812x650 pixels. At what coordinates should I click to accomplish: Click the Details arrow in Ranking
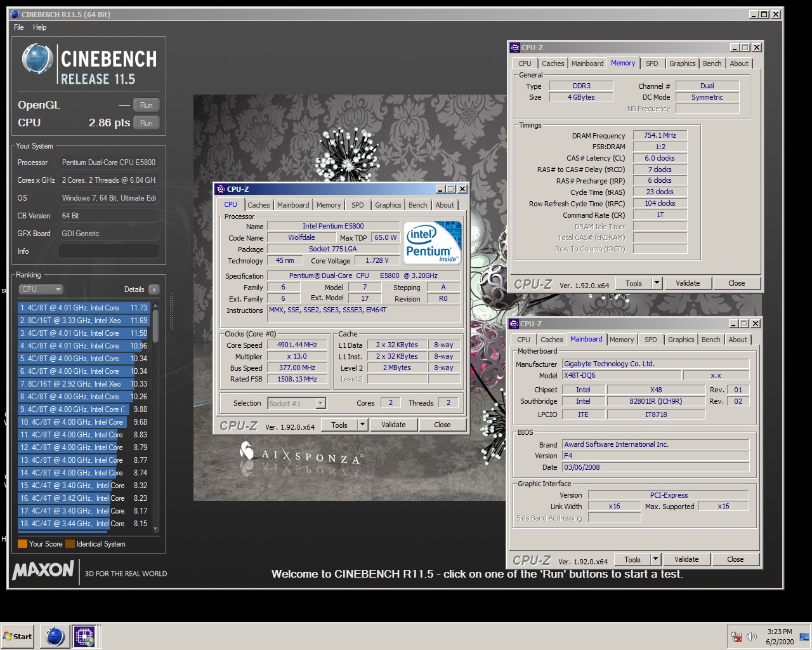pyautogui.click(x=154, y=289)
